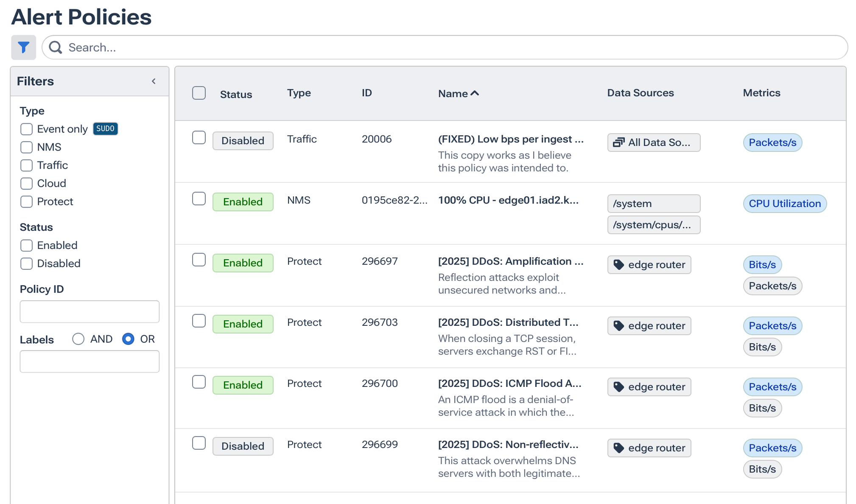This screenshot has width=856, height=504.
Task: Check the Traffic type filter
Action: pos(26,165)
